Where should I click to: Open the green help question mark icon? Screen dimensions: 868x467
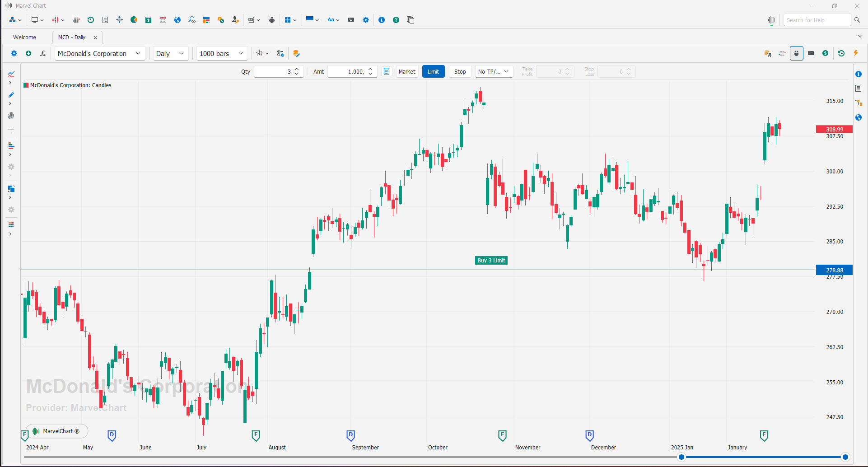click(x=396, y=20)
